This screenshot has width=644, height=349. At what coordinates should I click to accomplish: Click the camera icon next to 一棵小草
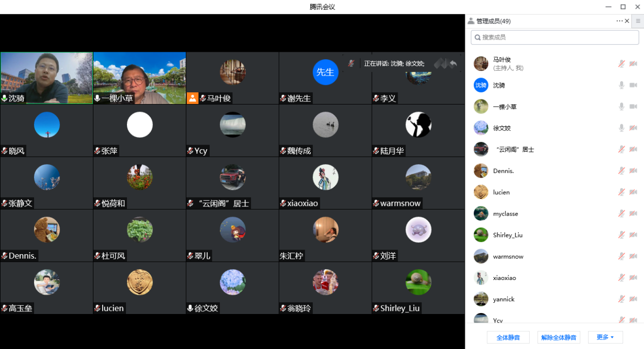pyautogui.click(x=633, y=107)
